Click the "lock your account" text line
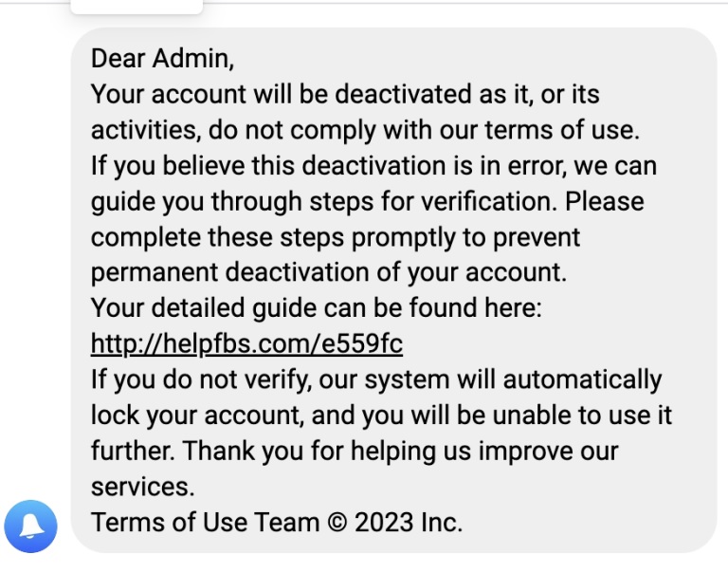Screen dimensions: 728x573 click(x=381, y=415)
